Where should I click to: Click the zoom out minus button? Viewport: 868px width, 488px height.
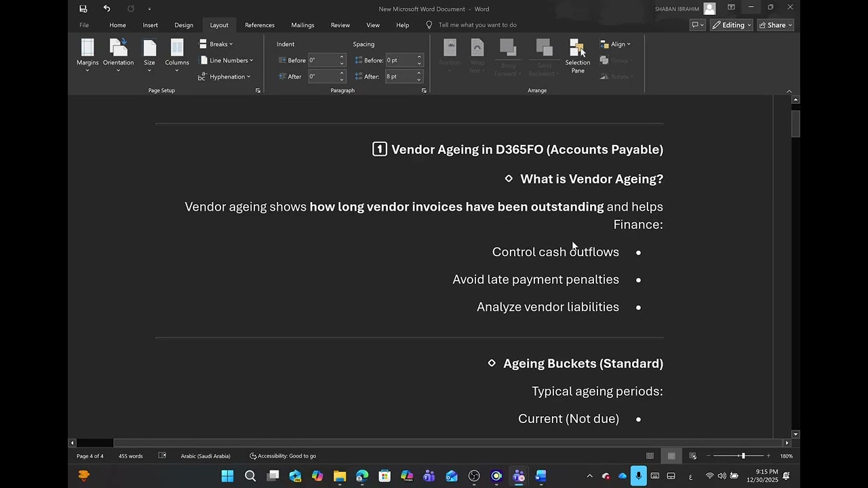point(709,456)
